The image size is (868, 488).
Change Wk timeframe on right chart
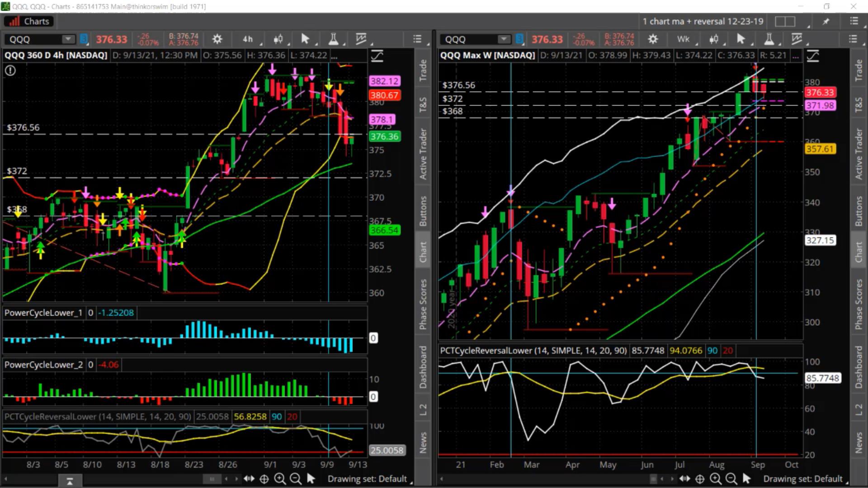[x=684, y=39]
